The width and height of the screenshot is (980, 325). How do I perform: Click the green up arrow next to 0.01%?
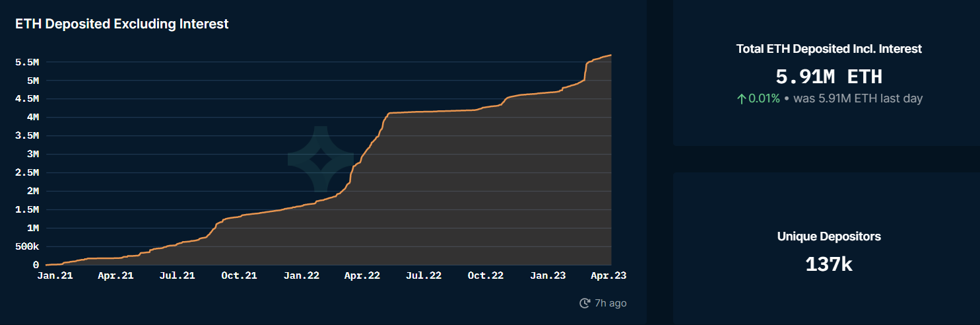[x=741, y=98]
